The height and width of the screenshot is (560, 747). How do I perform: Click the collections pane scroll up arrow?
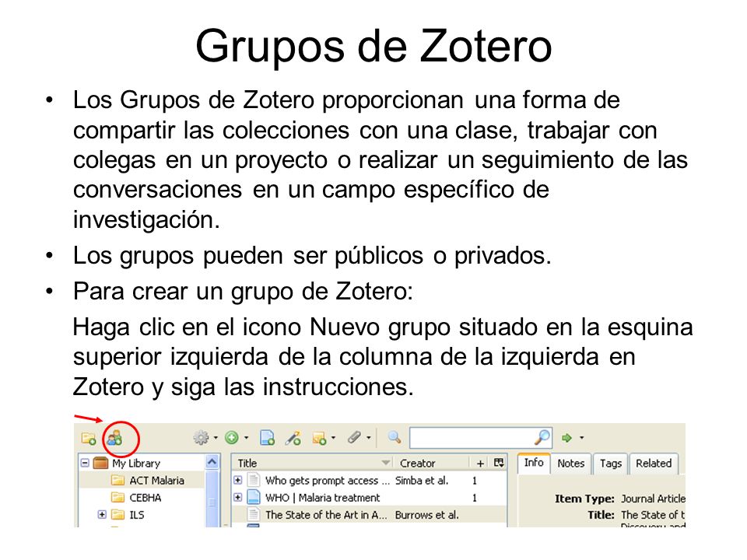(212, 462)
